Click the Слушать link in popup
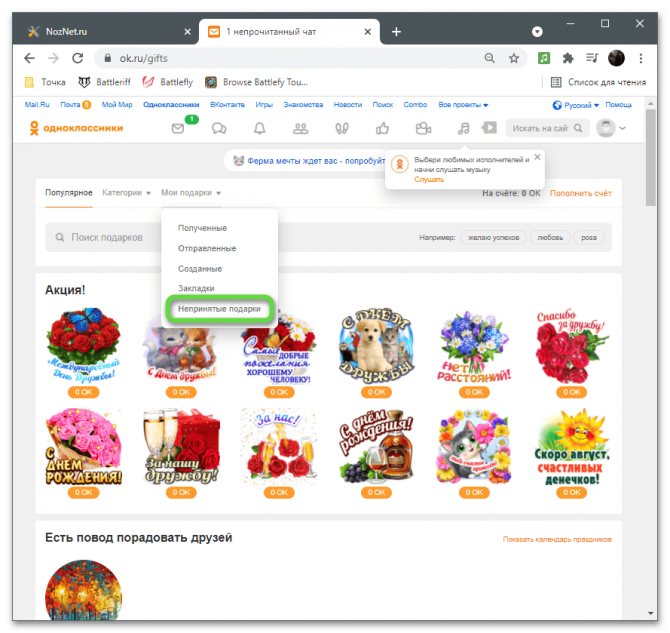The image size is (670, 633). tap(429, 180)
